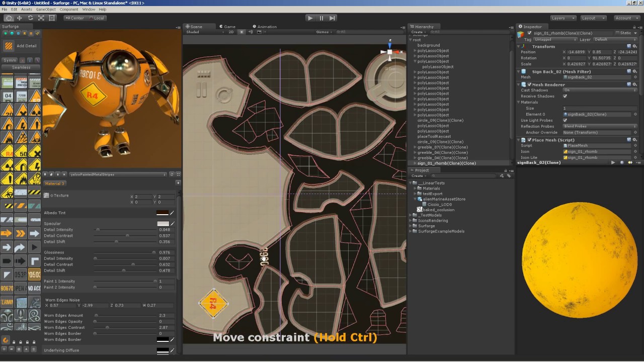
Task: Select the Rotate tool in the toolbar
Action: point(30,18)
